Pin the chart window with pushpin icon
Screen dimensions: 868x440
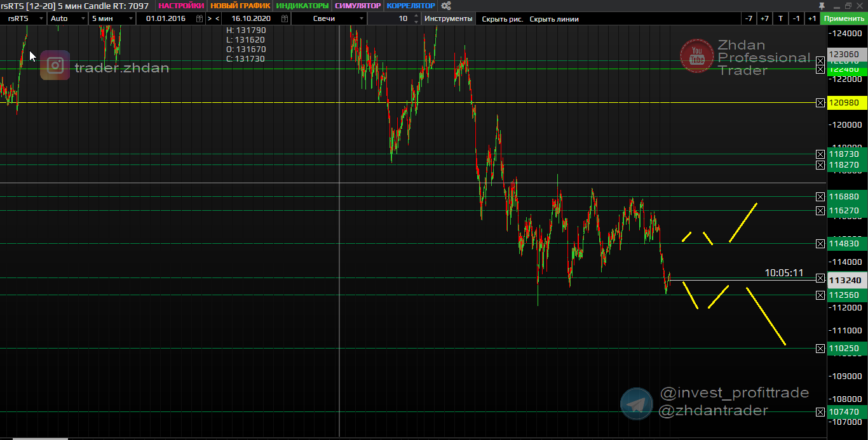click(x=821, y=6)
